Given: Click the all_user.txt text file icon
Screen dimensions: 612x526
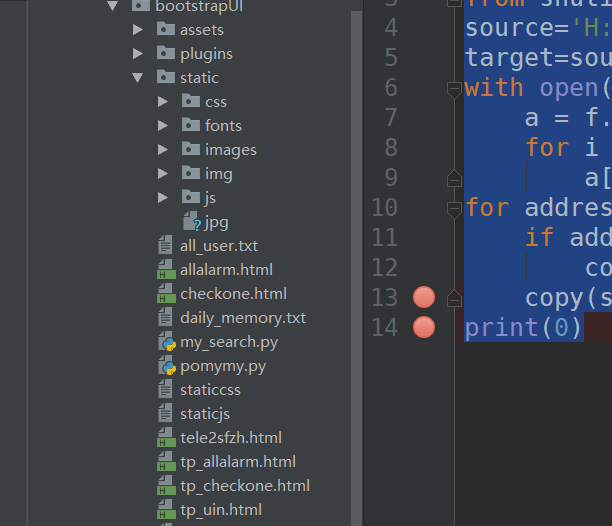Looking at the screenshot, I should (165, 245).
